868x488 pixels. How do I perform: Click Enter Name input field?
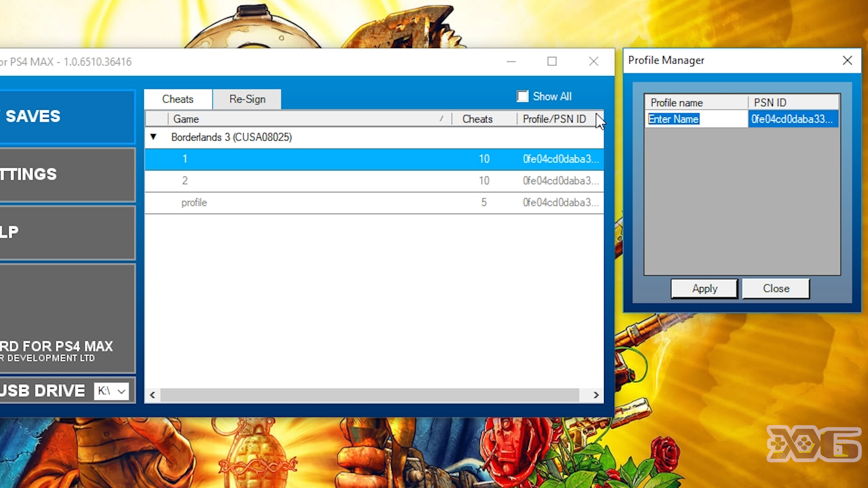pyautogui.click(x=695, y=119)
